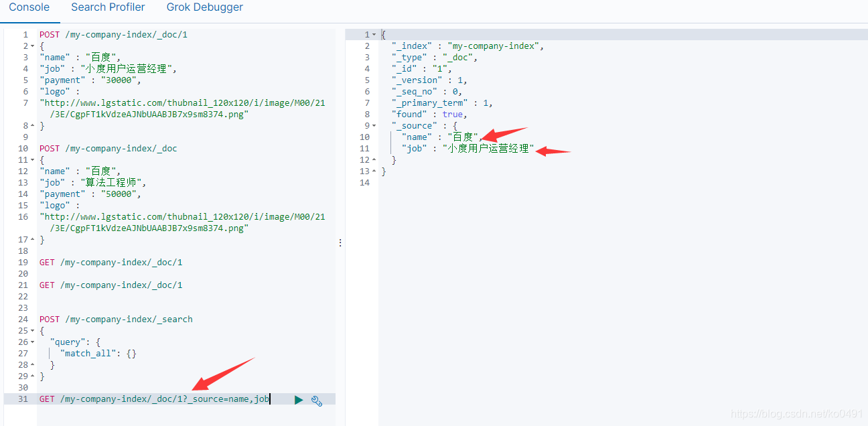Click '"found" : true' in the response

[x=429, y=115]
